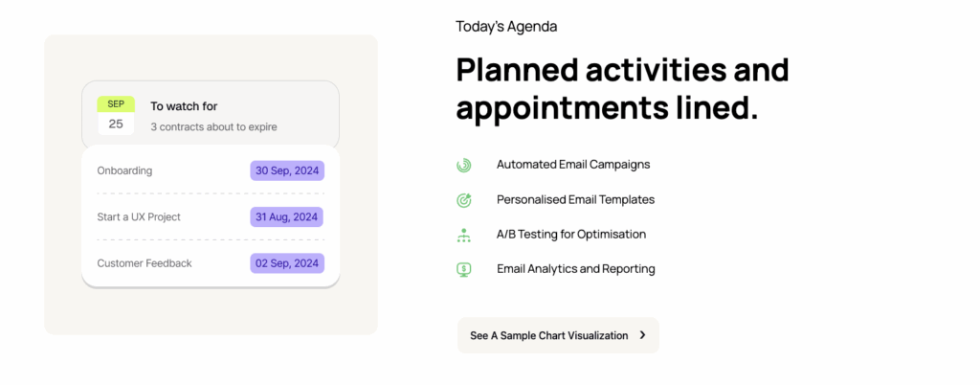Select the Start a UX Project item
The height and width of the screenshot is (385, 980).
(x=139, y=216)
